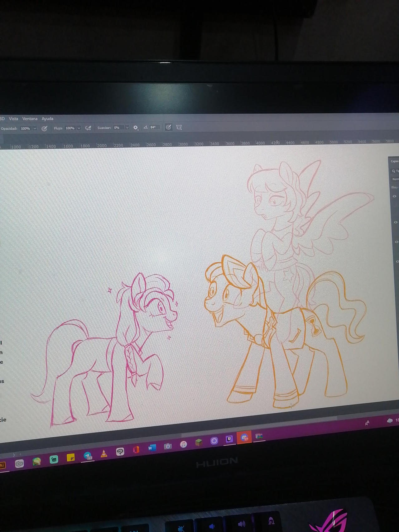Open the burger app taskbar icon
Image resolution: width=399 pixels, height=532 pixels.
coord(37,462)
